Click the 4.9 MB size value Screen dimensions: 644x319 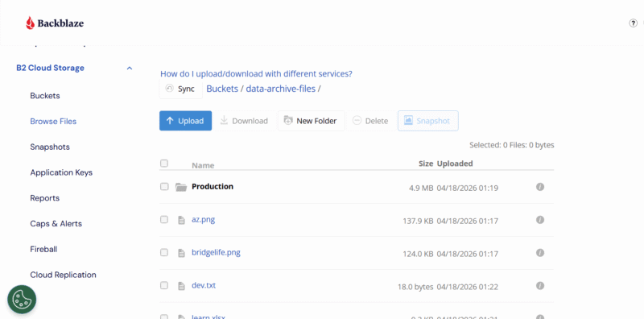point(421,188)
